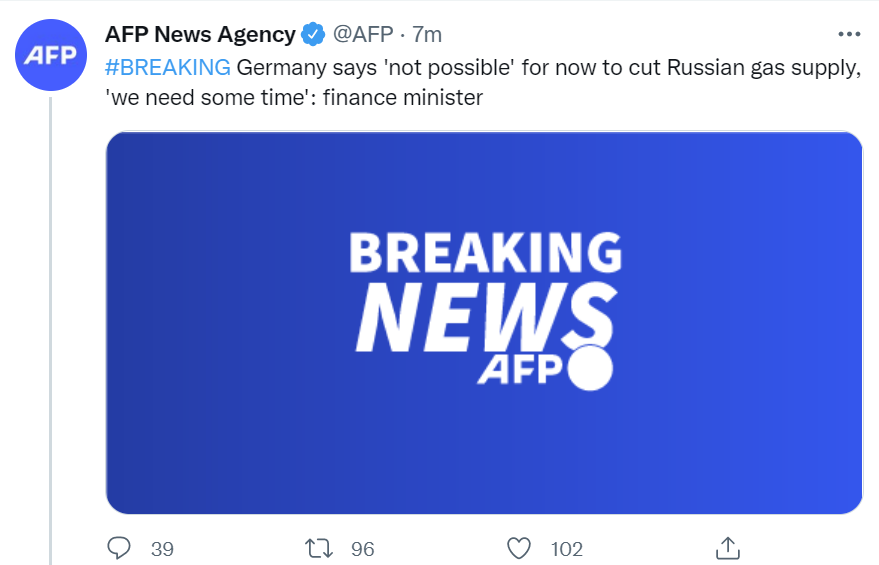The width and height of the screenshot is (879, 565).
Task: Click the word BREAKING in the image
Action: (484, 255)
